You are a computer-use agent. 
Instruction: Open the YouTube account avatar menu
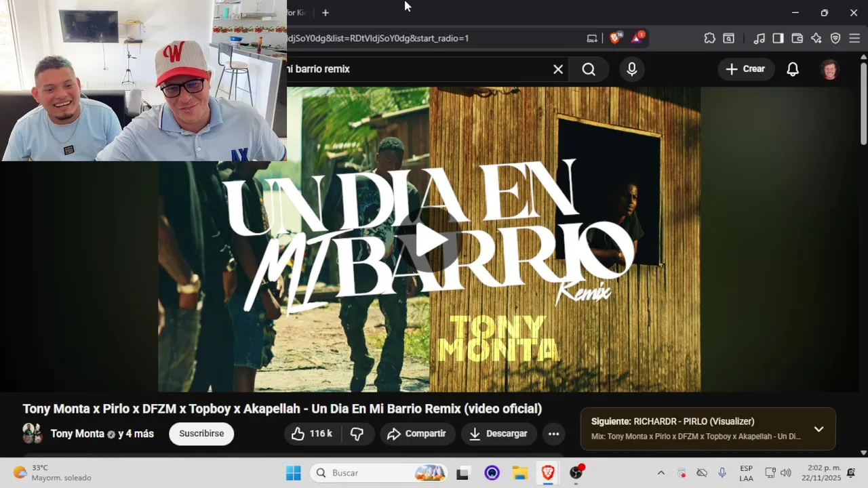[829, 69]
